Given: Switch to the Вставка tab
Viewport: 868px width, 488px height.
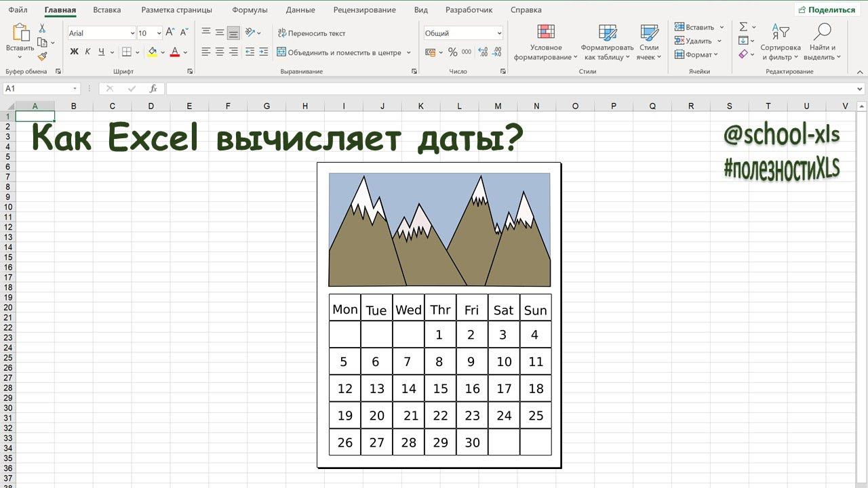Looking at the screenshot, I should point(107,10).
